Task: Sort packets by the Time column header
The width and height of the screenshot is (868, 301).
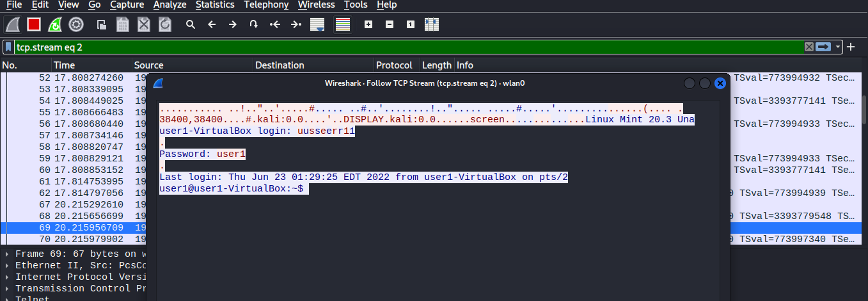Action: point(91,65)
